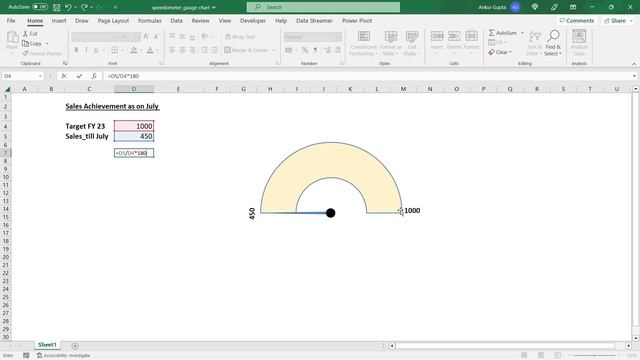This screenshot has width=640, height=360.
Task: Toggle Bold formatting
Action: click(x=76, y=50)
